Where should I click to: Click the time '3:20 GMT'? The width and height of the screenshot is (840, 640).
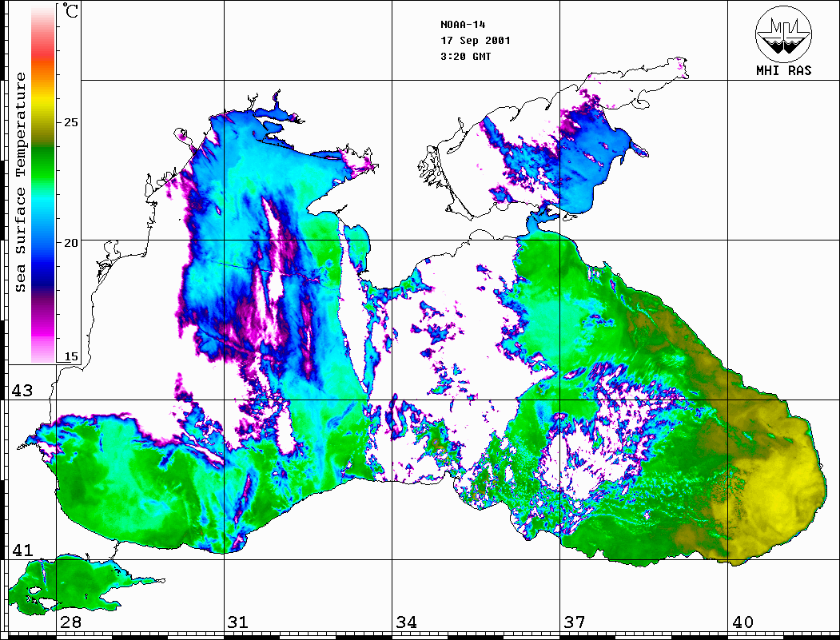[465, 56]
